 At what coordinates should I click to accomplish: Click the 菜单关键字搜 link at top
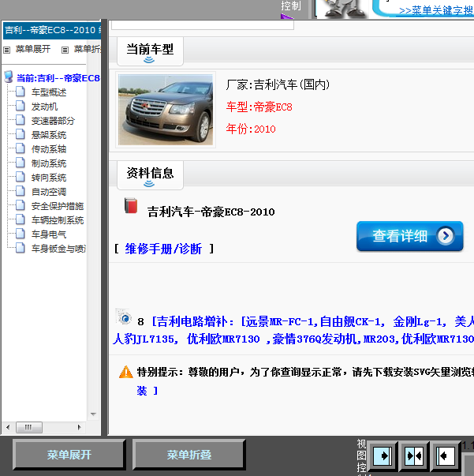(436, 10)
